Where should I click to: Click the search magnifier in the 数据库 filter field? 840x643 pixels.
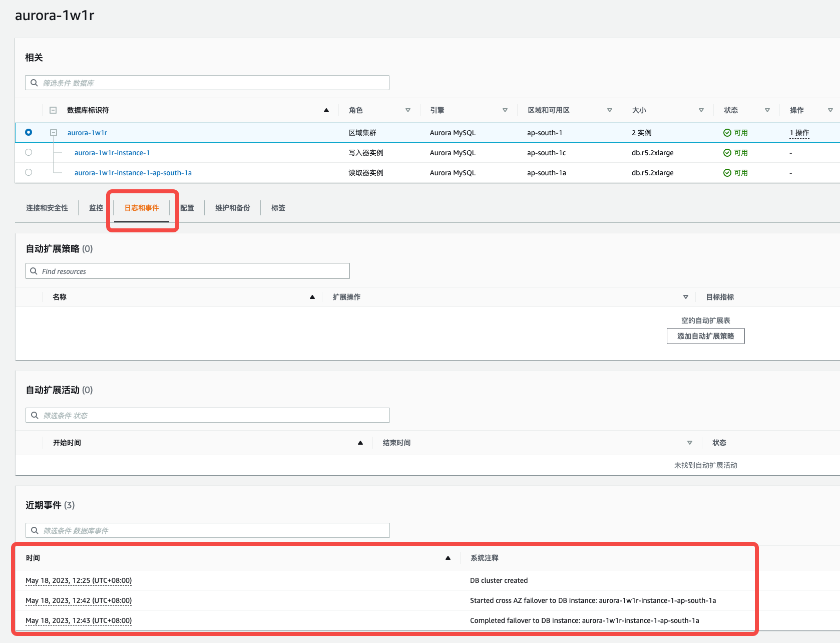point(34,82)
